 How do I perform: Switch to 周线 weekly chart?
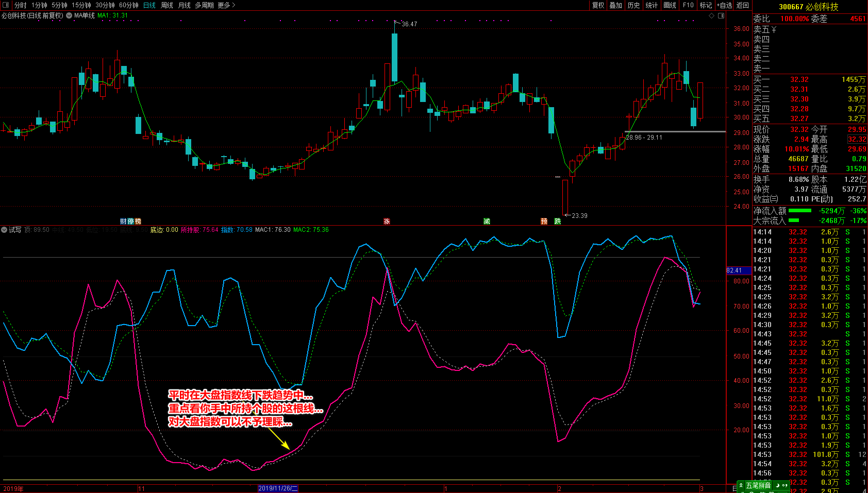tap(167, 5)
